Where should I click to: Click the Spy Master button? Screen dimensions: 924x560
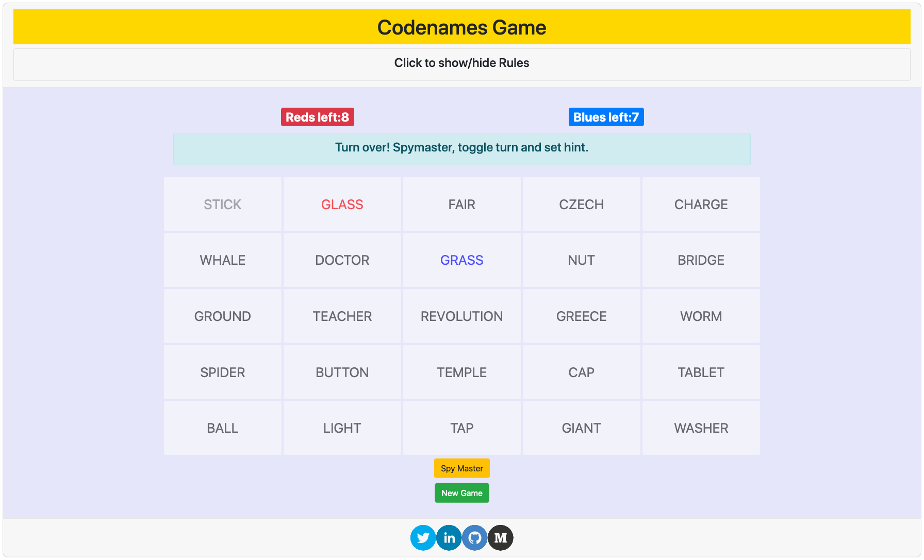coord(462,468)
